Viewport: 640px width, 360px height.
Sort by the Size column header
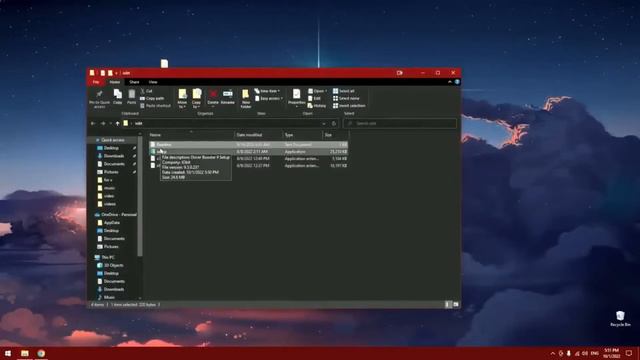point(335,135)
